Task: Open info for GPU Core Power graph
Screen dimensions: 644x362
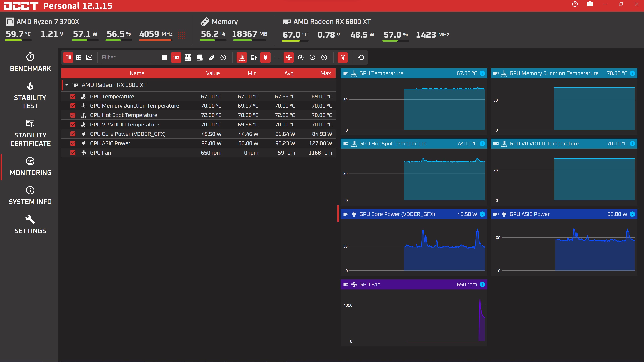Action: coord(482,214)
